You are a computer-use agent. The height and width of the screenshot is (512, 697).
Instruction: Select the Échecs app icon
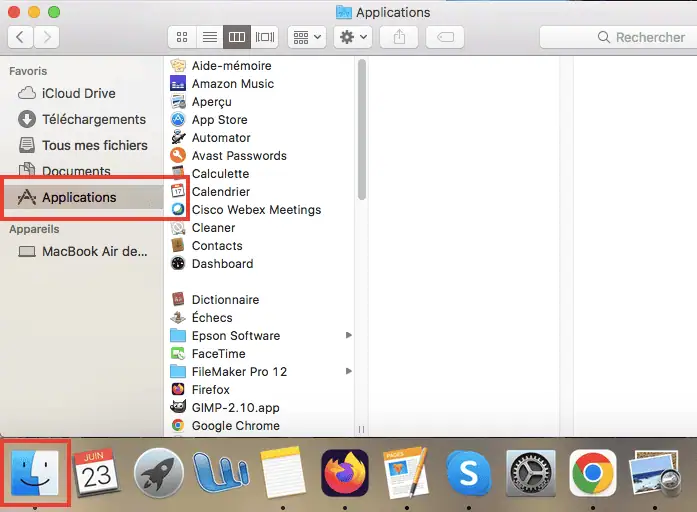[178, 318]
